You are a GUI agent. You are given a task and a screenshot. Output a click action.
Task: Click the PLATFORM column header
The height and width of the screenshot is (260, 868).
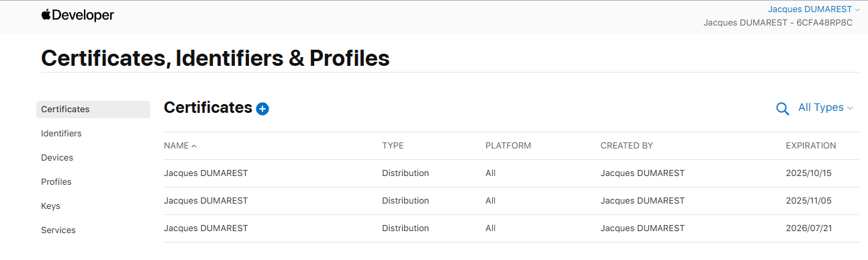tap(508, 146)
